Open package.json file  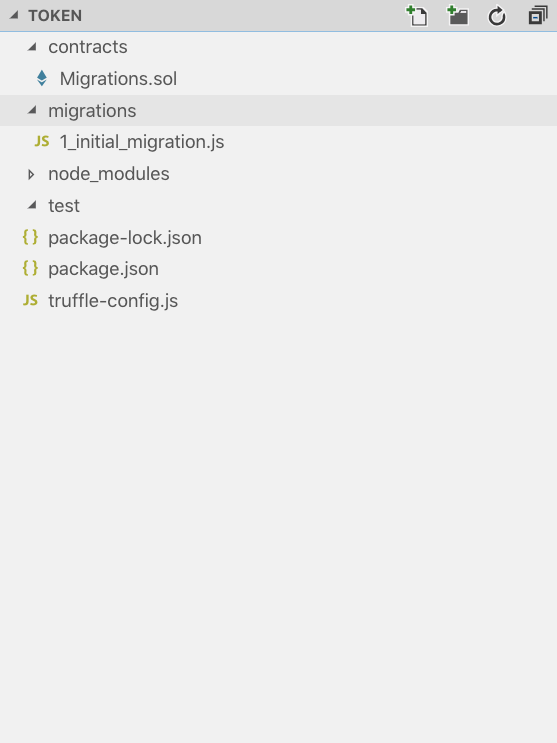[103, 269]
